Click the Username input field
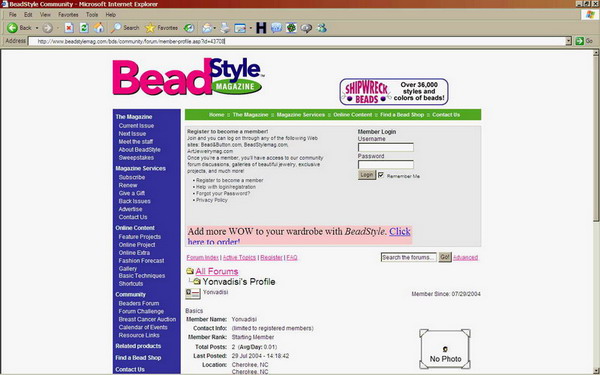The image size is (600, 375). [x=386, y=147]
